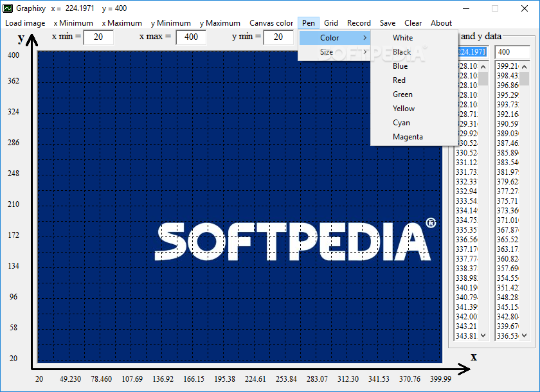Viewport: 540px width, 392px height.
Task: Click up arrow of x data scrollbar
Action: pyautogui.click(x=483, y=67)
